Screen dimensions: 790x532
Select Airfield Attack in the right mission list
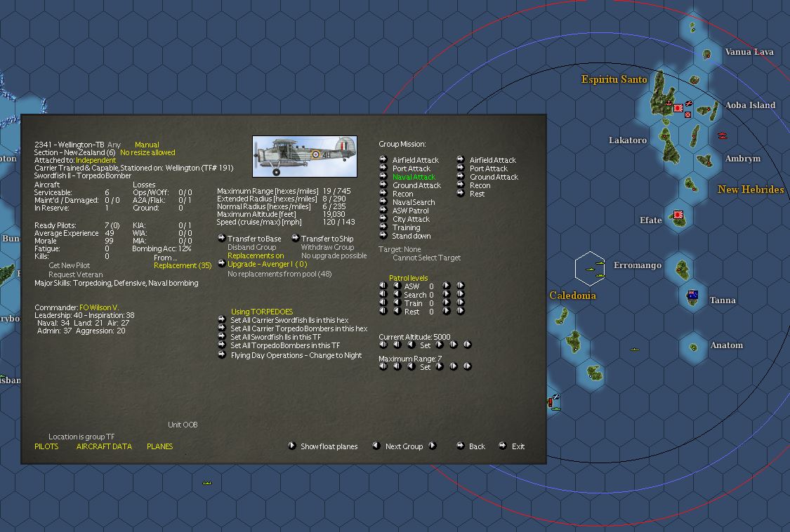(493, 160)
